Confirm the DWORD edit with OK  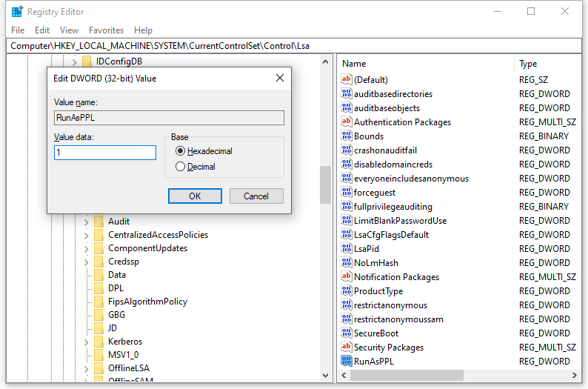click(195, 196)
